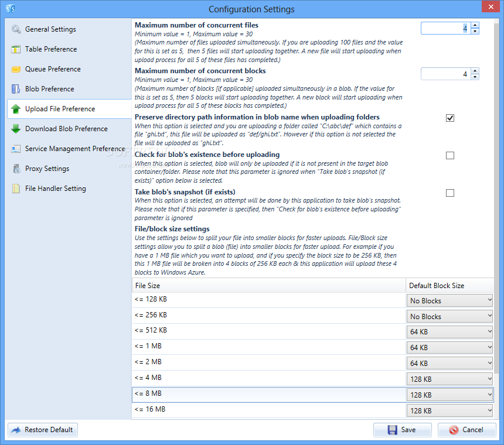The height and width of the screenshot is (445, 504).
Task: Click the Table Preference grid icon
Action: tap(16, 49)
